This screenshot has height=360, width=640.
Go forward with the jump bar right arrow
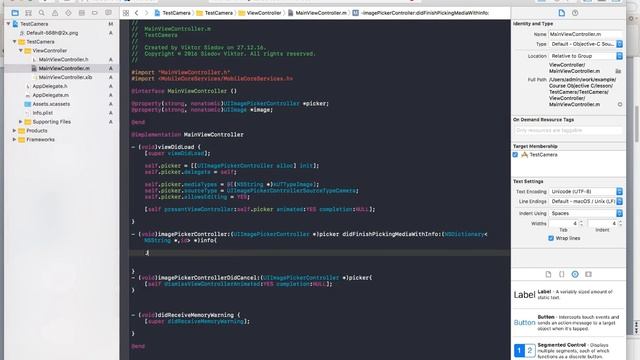(x=146, y=13)
